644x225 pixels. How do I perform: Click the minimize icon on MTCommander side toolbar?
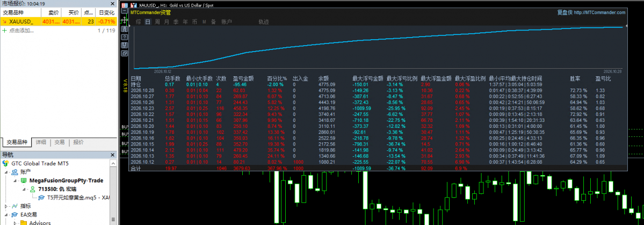click(x=125, y=11)
